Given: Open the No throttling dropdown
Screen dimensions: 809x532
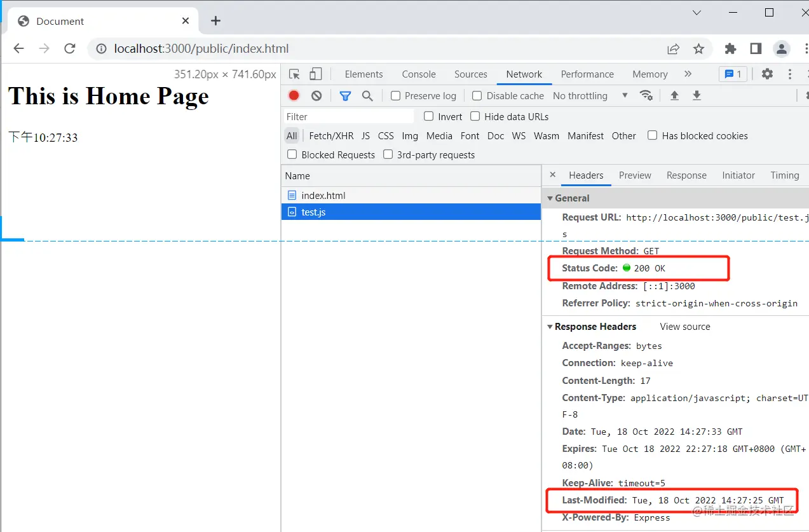Looking at the screenshot, I should [x=590, y=96].
